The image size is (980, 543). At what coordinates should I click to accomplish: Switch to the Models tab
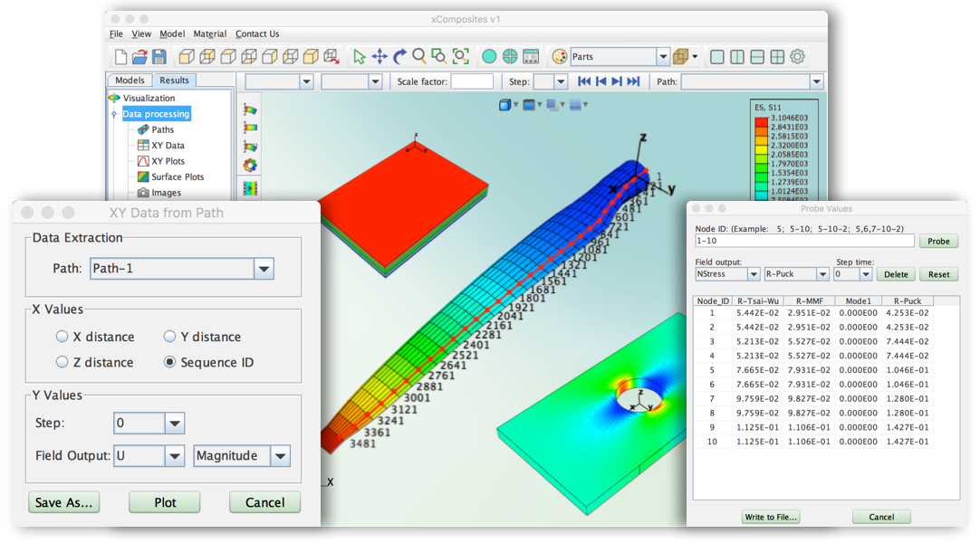(x=130, y=81)
